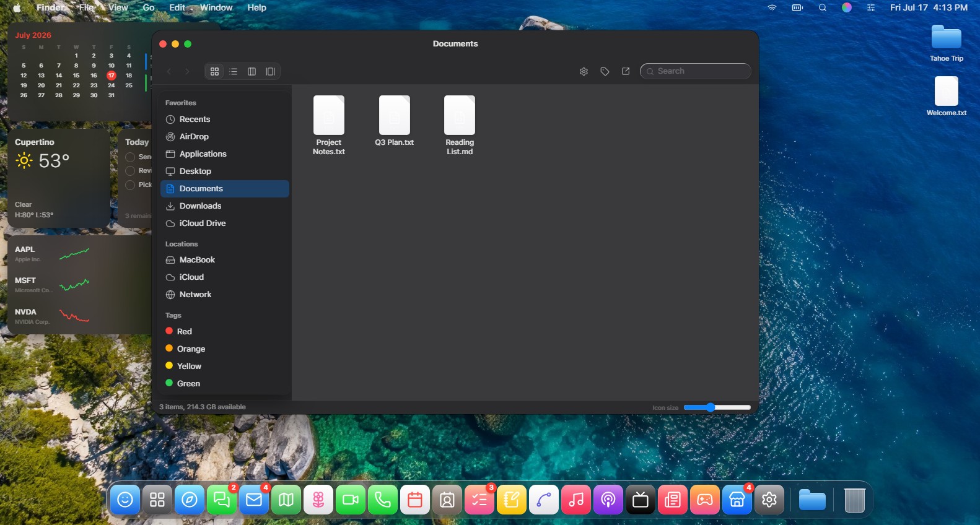This screenshot has width=980, height=525.
Task: Check the third reminder in Today widget
Action: pos(130,185)
